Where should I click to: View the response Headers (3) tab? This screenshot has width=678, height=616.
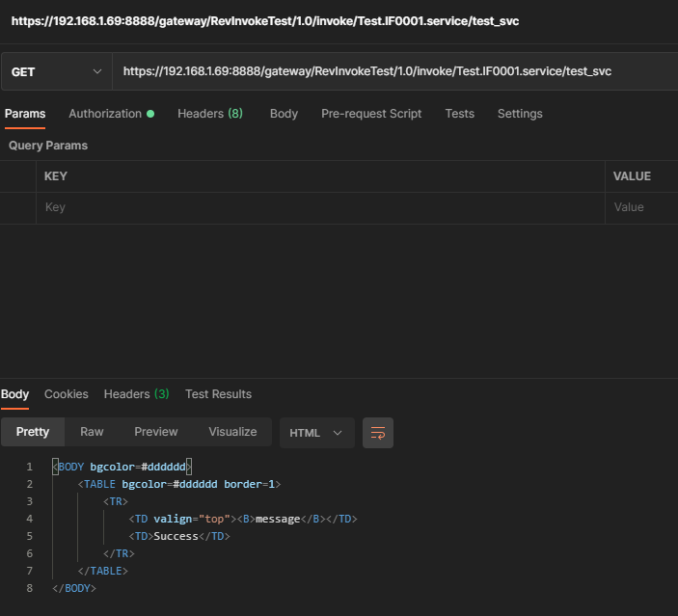click(x=136, y=394)
